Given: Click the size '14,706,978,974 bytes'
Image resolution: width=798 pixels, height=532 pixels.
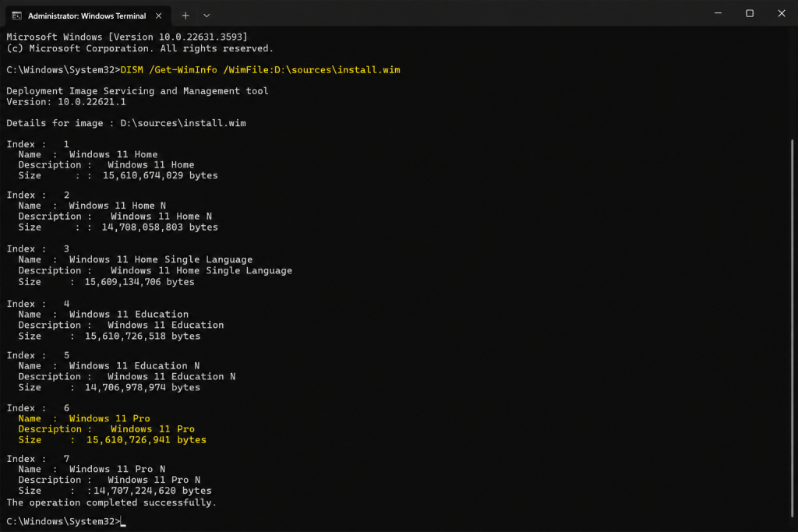Looking at the screenshot, I should coord(143,388).
